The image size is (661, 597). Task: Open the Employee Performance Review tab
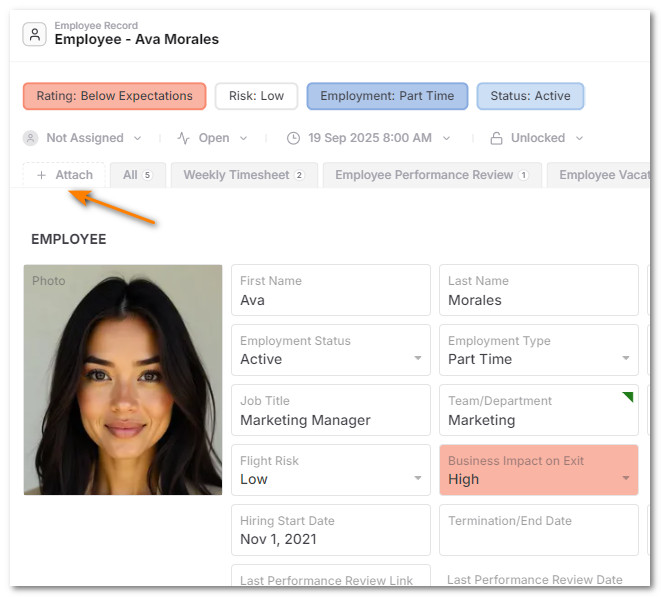pyautogui.click(x=431, y=175)
